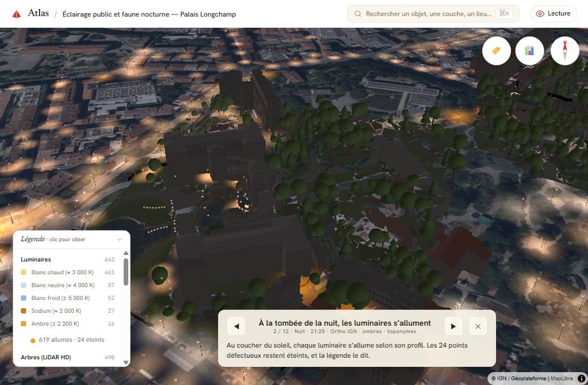Target Sodium (≈ 2 000 K) luminaires
The width and height of the screenshot is (588, 385).
67,311
